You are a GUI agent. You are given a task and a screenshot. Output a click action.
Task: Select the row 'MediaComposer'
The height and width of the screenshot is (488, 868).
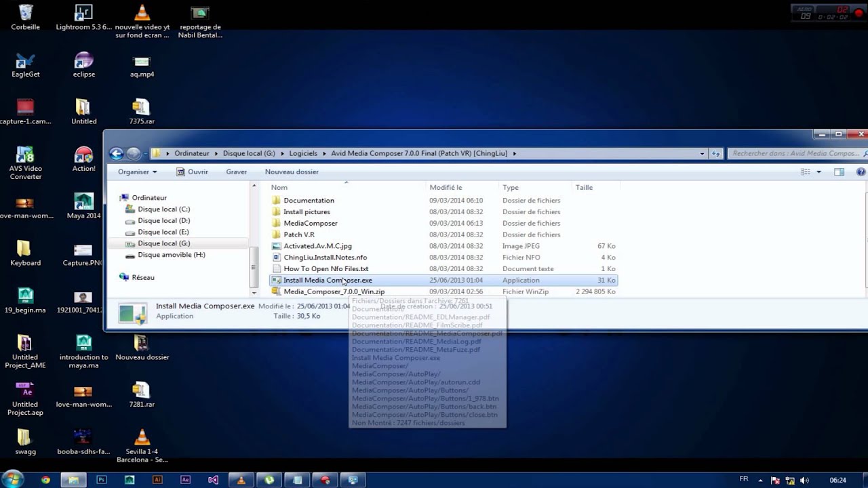(x=443, y=223)
